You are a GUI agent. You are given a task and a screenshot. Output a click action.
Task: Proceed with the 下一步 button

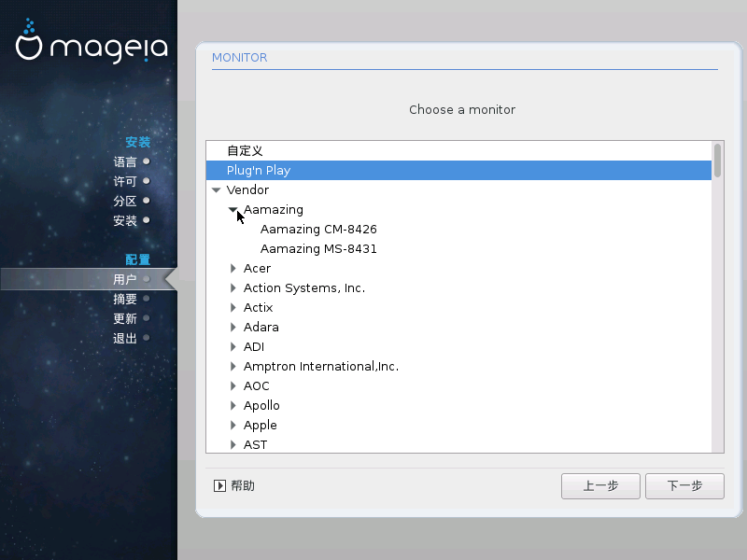pos(684,486)
